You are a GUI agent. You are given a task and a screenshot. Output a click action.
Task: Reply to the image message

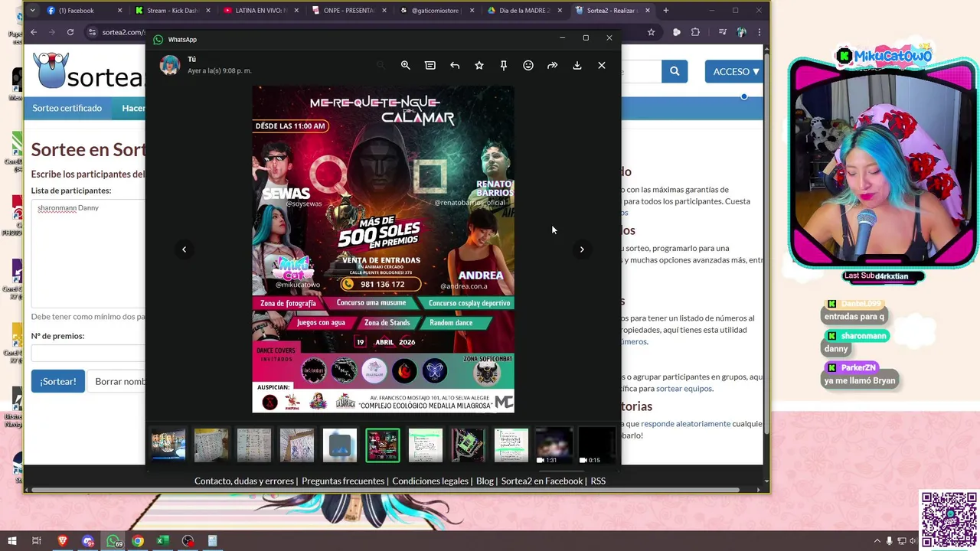[x=455, y=66]
